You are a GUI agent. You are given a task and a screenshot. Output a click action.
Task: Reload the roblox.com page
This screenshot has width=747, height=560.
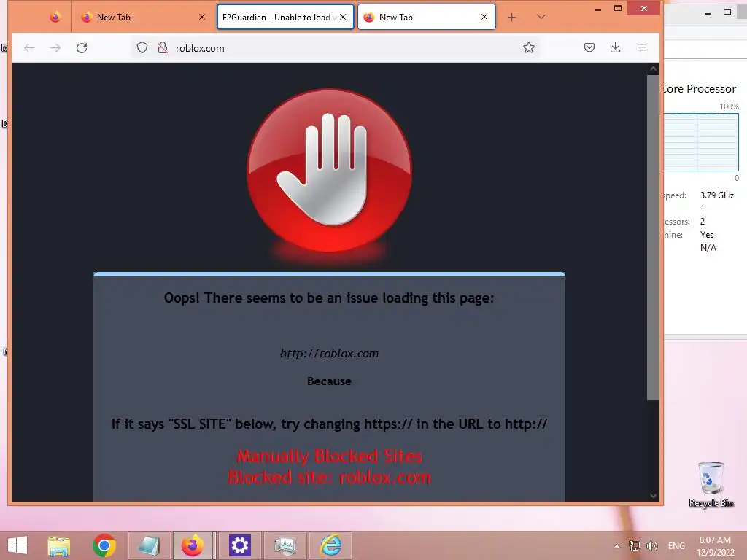click(x=82, y=47)
